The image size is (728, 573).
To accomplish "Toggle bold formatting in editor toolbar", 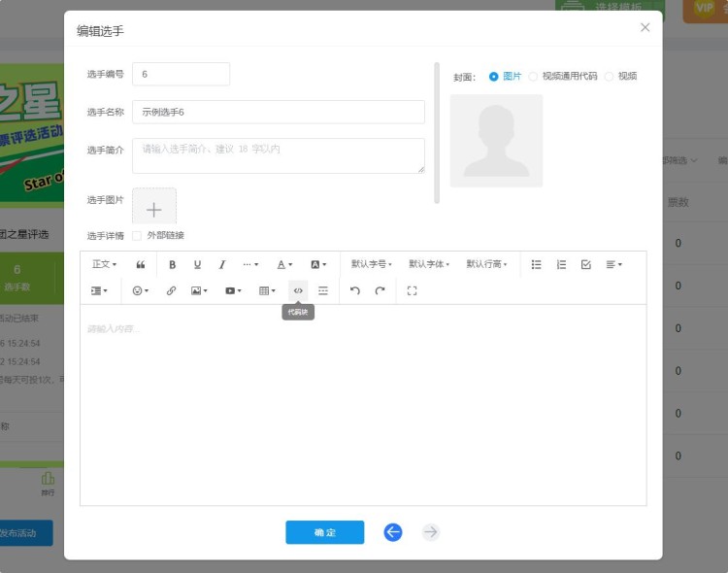I will (x=173, y=264).
